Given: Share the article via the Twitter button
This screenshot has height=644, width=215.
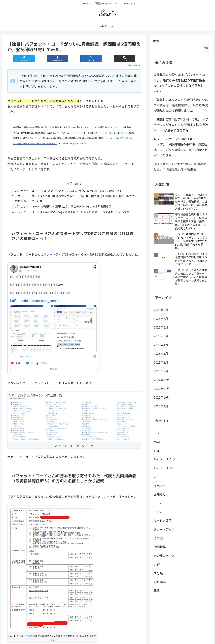Looking at the screenshot, I should coord(24,59).
